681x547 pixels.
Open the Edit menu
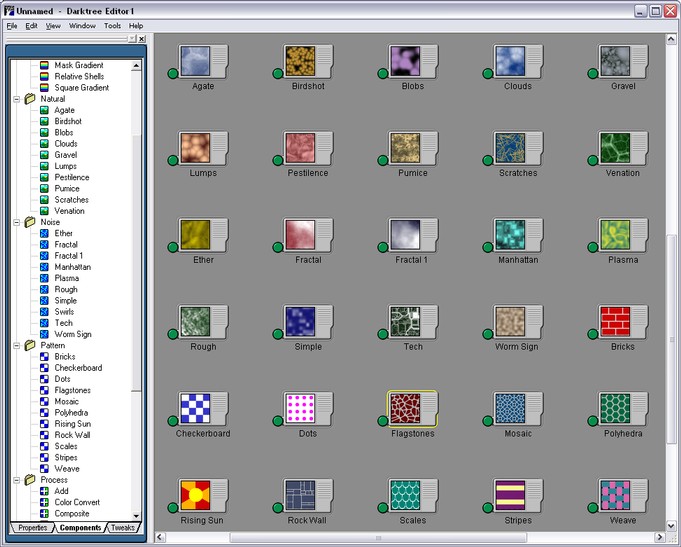31,26
